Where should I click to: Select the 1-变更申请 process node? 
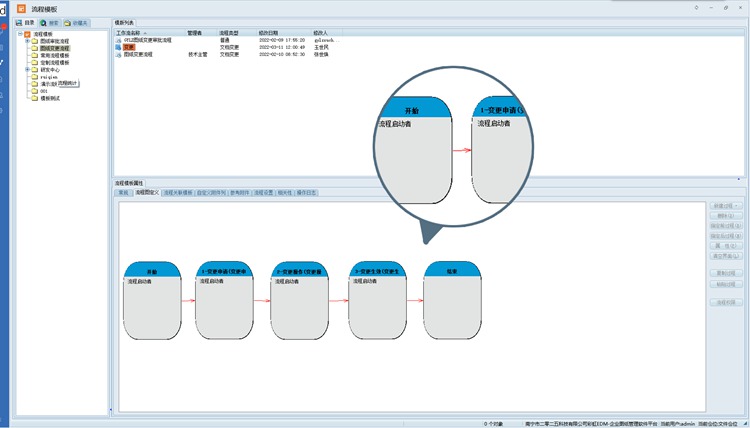(227, 302)
